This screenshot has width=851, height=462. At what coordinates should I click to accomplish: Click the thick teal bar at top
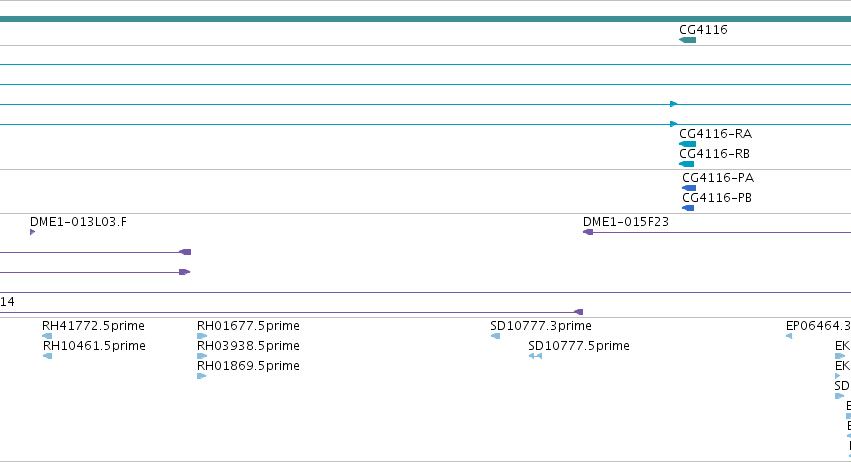coord(426,19)
